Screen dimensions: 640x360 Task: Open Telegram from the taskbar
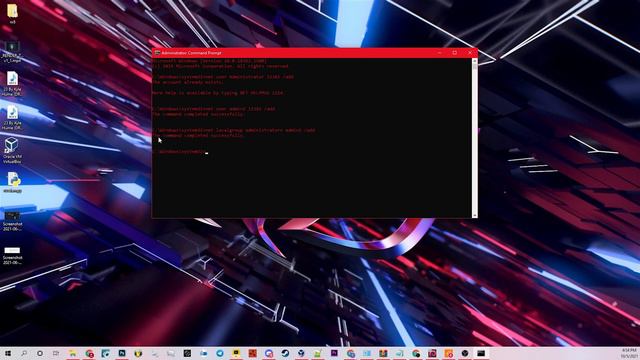coord(220,353)
